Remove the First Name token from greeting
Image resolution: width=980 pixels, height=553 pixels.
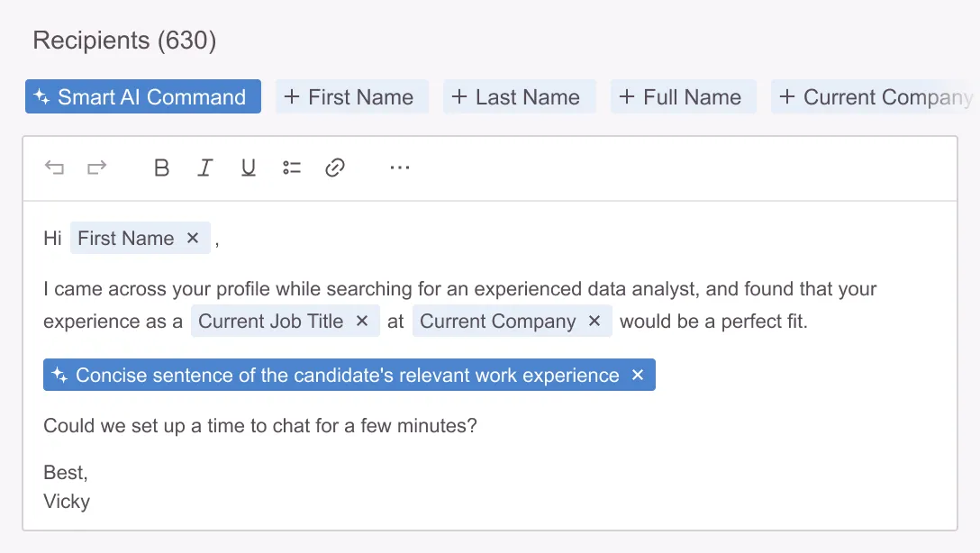[x=193, y=238]
